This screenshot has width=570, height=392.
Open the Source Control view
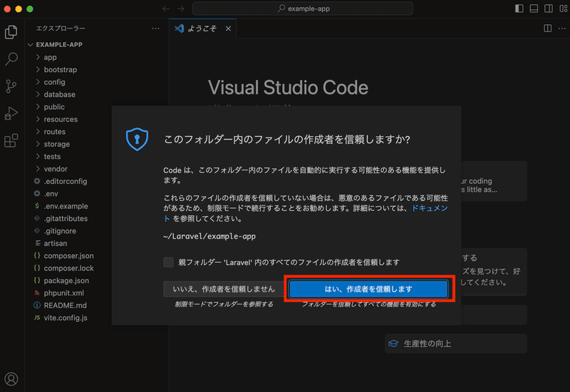pos(11,86)
